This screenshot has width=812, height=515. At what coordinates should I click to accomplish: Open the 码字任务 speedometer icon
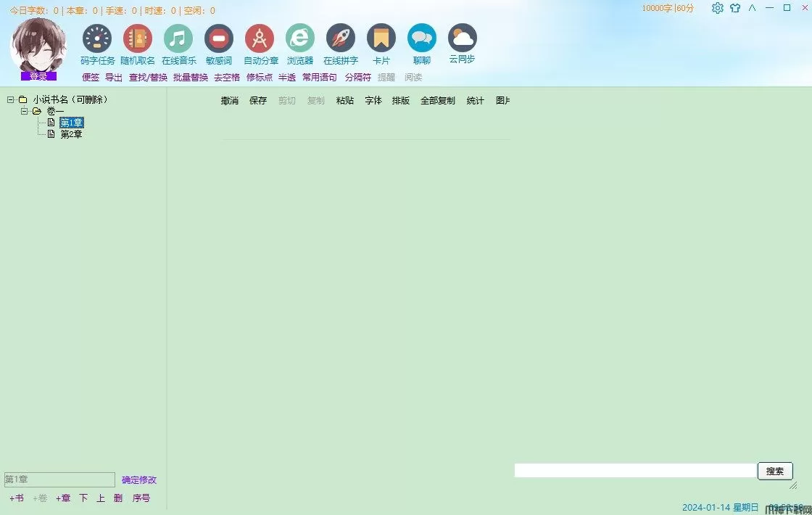(x=97, y=38)
